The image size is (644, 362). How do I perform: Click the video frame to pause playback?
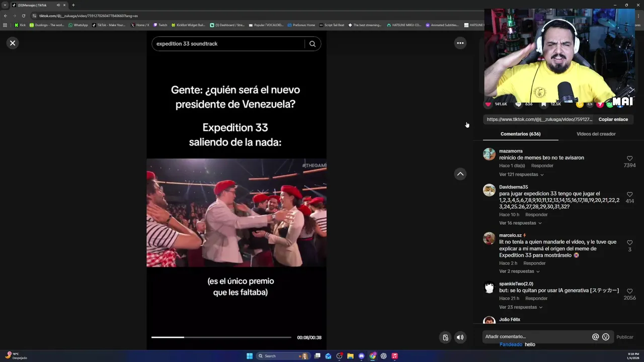coord(236,213)
